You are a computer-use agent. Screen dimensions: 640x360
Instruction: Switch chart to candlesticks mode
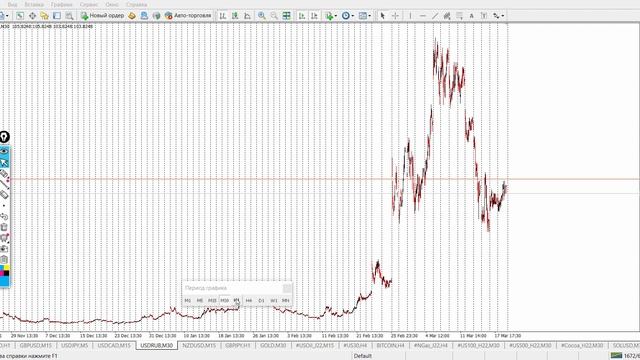[235, 16]
